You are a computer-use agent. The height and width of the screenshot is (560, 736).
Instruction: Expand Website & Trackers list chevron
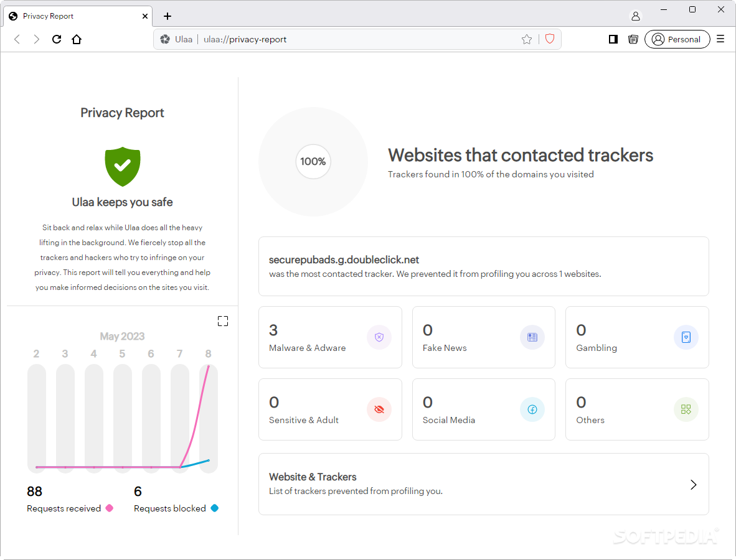click(693, 485)
